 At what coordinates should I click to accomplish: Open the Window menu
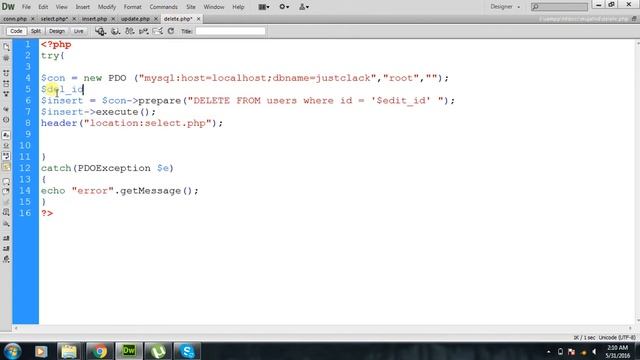coord(213,7)
